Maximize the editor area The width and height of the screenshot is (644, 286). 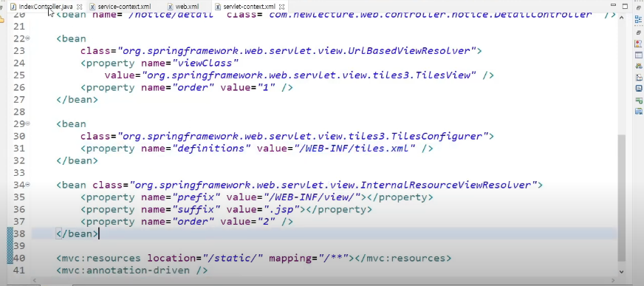(x=625, y=6)
